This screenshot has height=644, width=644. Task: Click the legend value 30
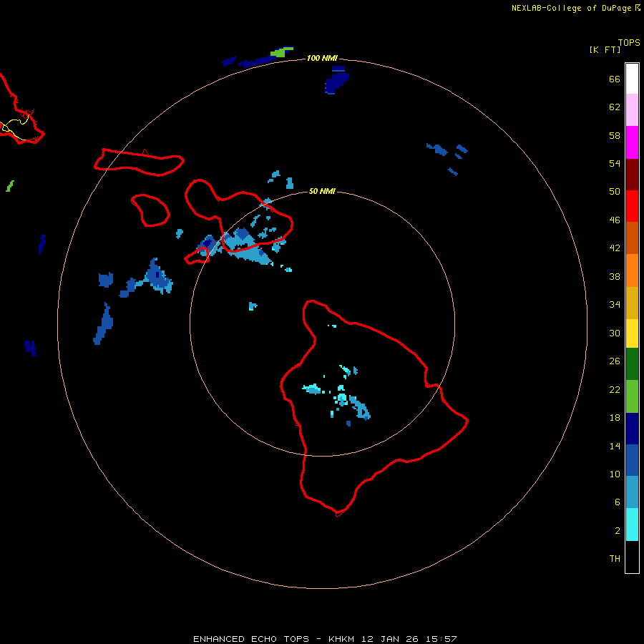click(615, 333)
